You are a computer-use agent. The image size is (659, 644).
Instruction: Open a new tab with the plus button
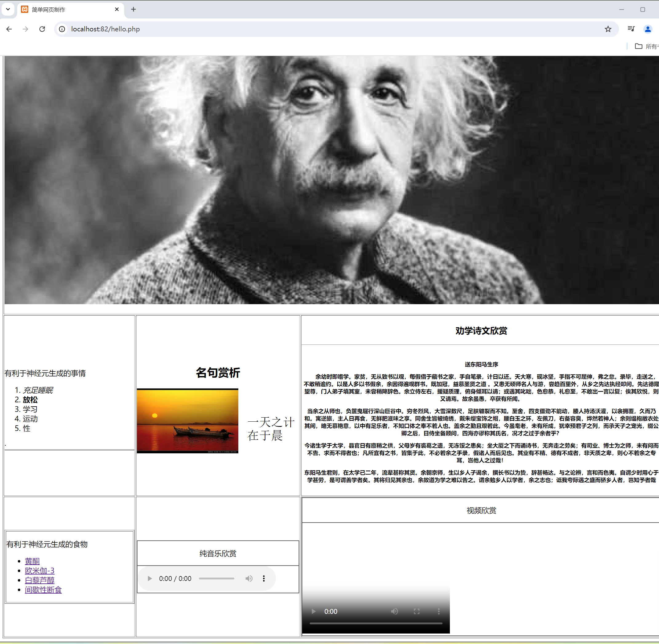(133, 10)
